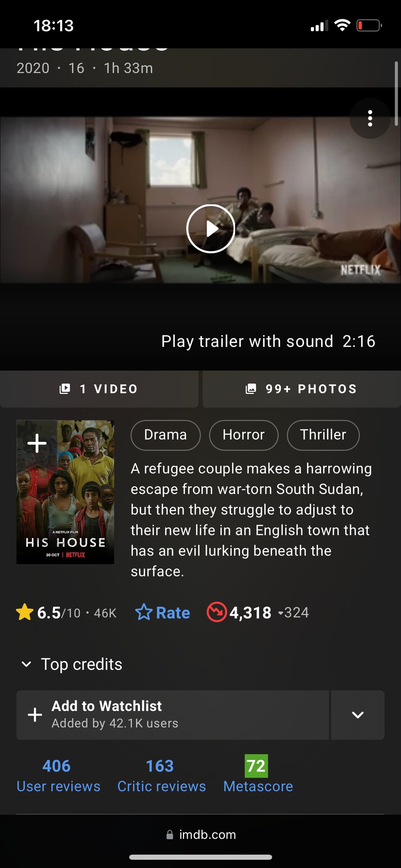Tap the plus icon on the poster
Image resolution: width=401 pixels, height=868 pixels.
[x=37, y=444]
